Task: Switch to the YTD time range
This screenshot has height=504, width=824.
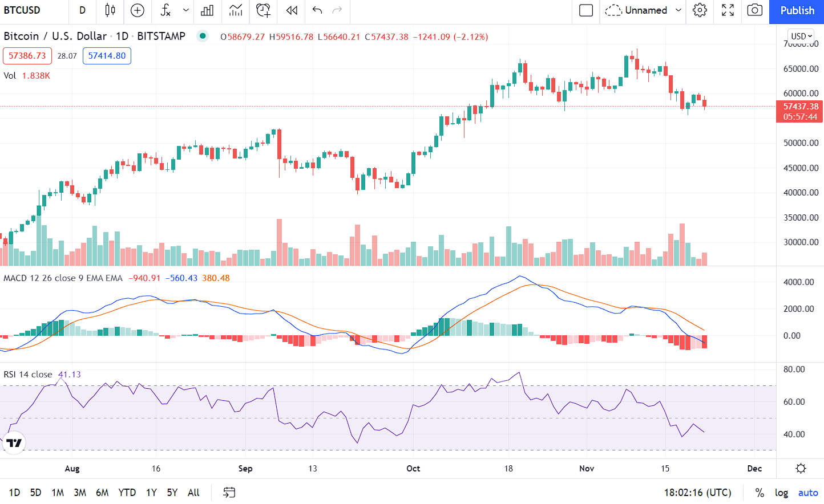Action: tap(127, 493)
